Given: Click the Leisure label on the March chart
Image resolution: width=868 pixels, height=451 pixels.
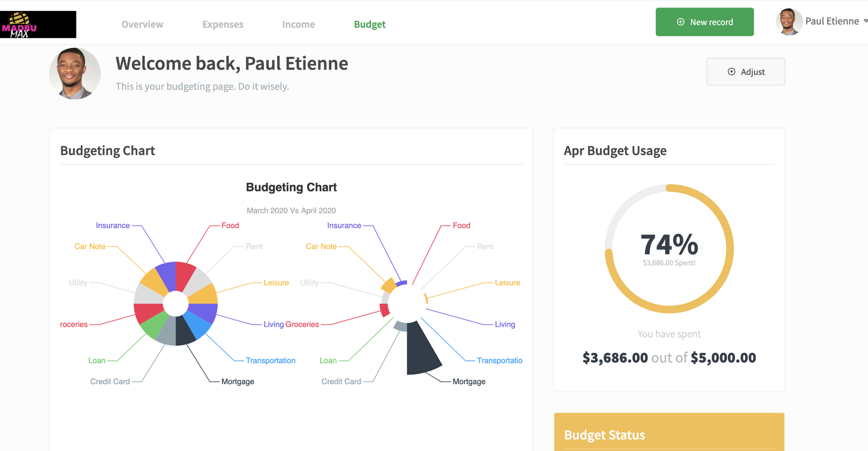Looking at the screenshot, I should (276, 283).
